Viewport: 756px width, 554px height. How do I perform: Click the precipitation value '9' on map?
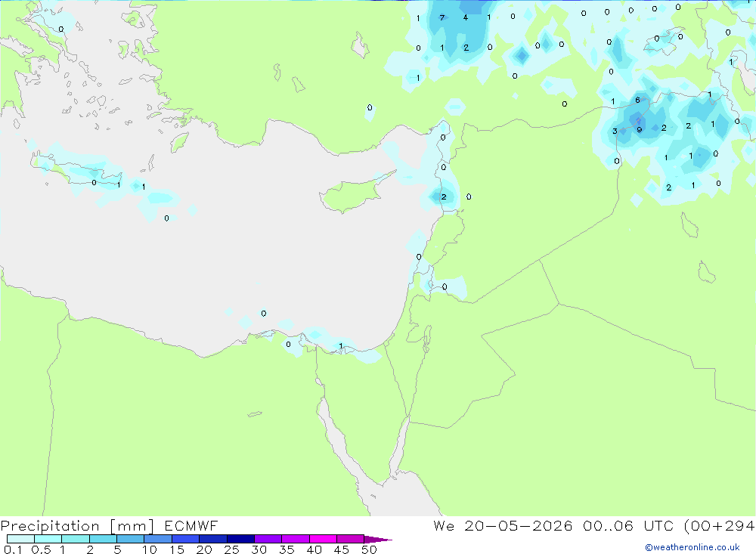coord(640,130)
